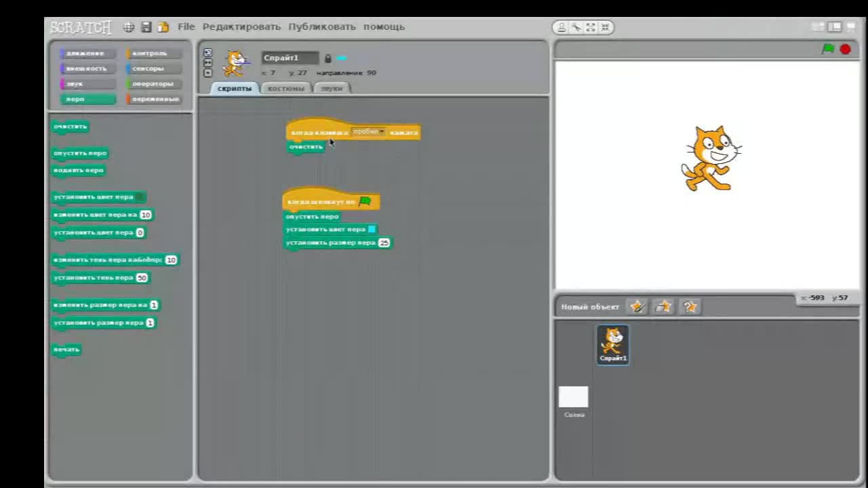Switch to the скрипты tab
The image size is (868, 488).
(x=235, y=88)
